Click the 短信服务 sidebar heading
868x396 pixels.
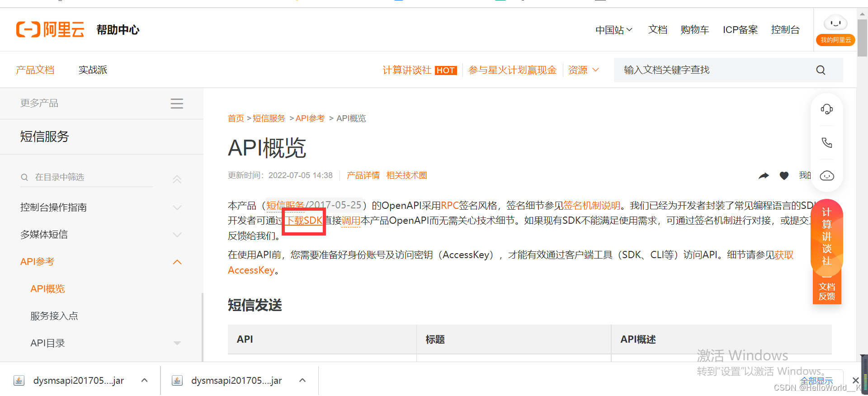coord(44,137)
